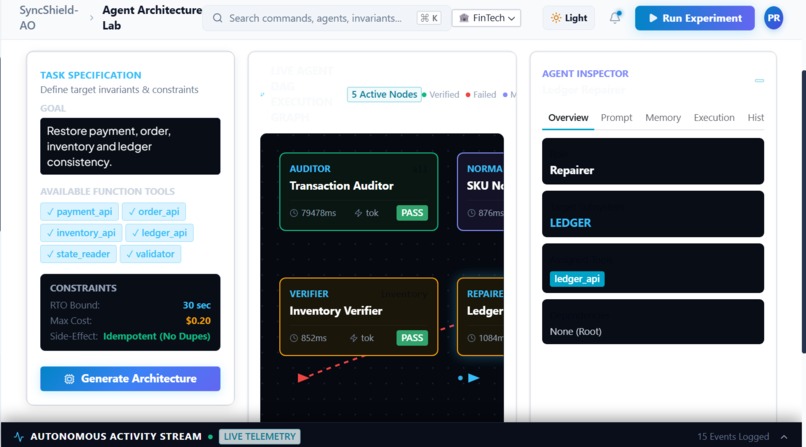Click the PASS badge on Transaction Auditor
The width and height of the screenshot is (806, 447).
click(x=412, y=213)
